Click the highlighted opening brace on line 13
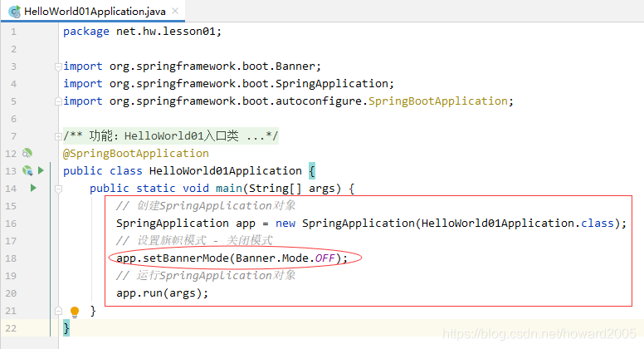Viewport: 644px width, 349px height. (x=312, y=171)
